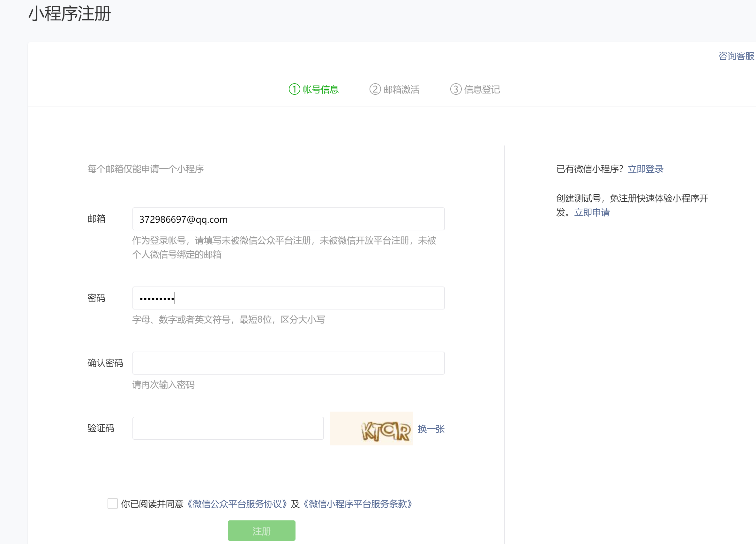Click text 你已阅读并同意

[152, 504]
